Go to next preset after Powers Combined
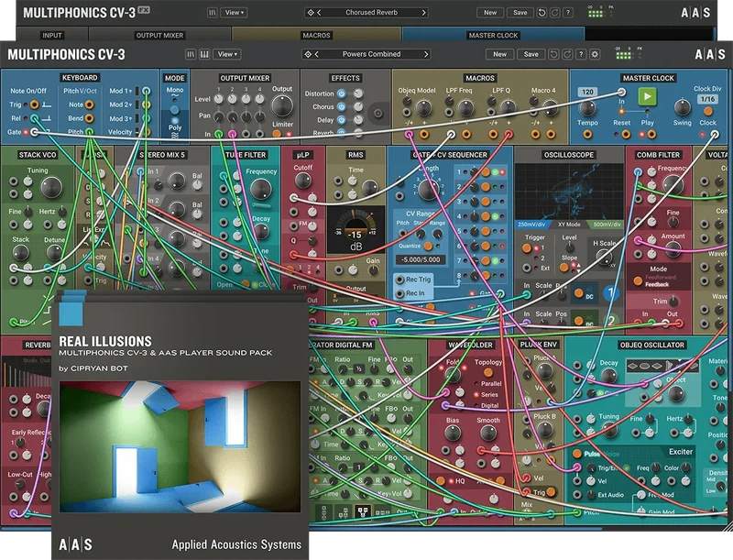Image resolution: width=733 pixels, height=560 pixels. (426, 54)
